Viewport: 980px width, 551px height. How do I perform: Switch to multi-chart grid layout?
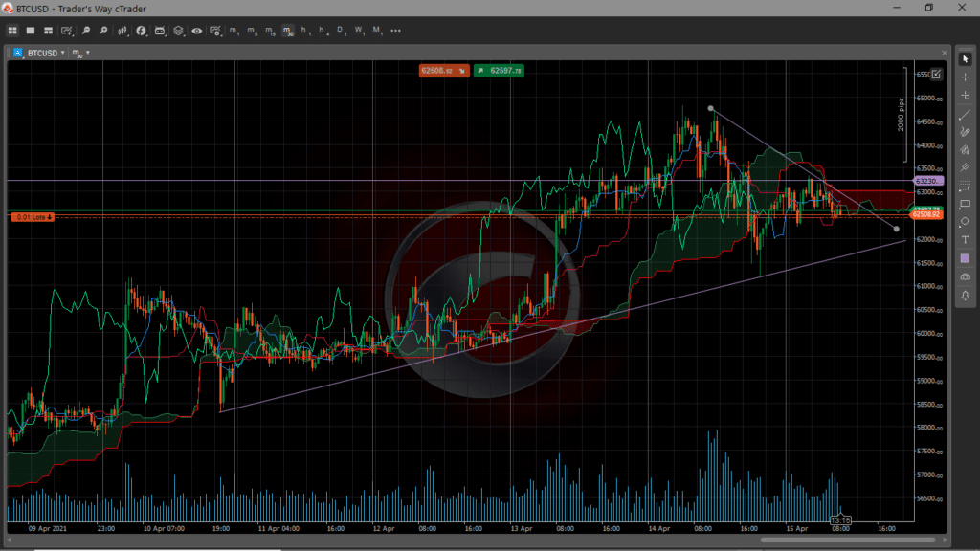12,31
